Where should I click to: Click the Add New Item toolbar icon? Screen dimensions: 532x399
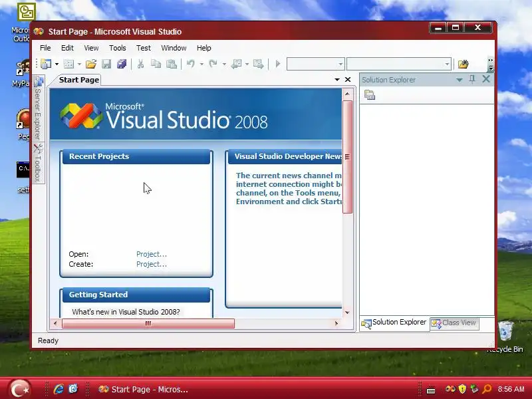pyautogui.click(x=68, y=64)
